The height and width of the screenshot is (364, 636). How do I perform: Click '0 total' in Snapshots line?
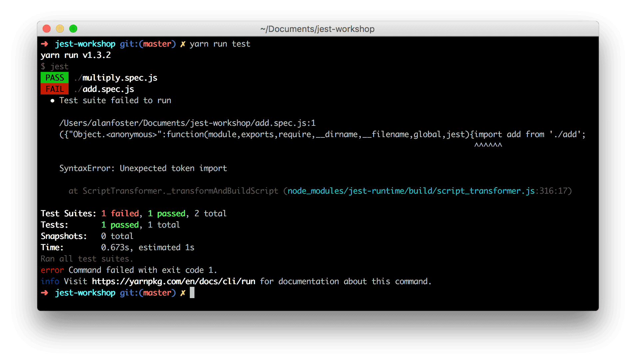point(117,236)
